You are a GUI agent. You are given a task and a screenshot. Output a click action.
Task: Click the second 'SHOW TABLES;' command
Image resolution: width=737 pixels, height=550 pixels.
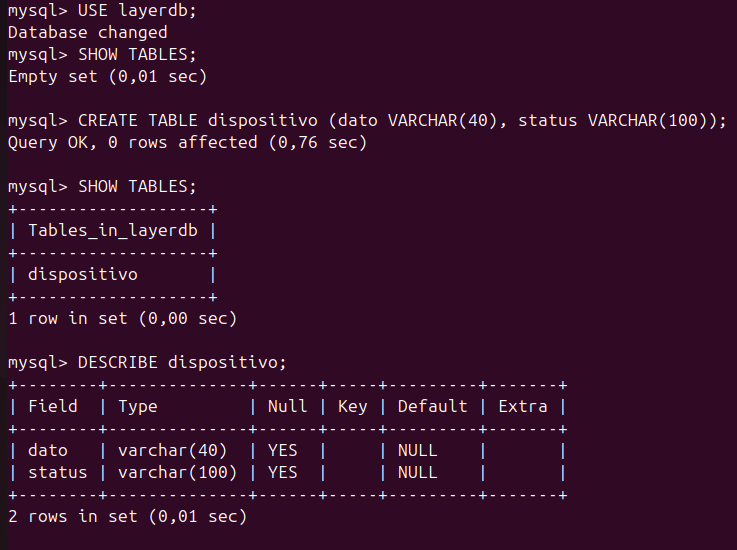pos(137,187)
